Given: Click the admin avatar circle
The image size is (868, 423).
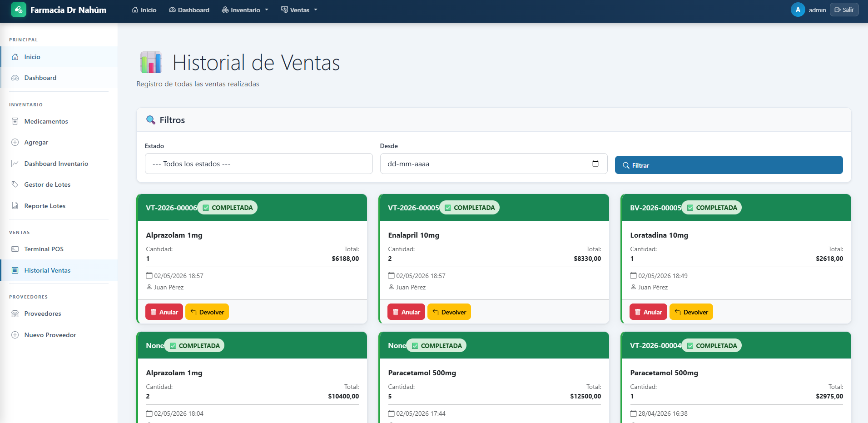Looking at the screenshot, I should pos(798,10).
